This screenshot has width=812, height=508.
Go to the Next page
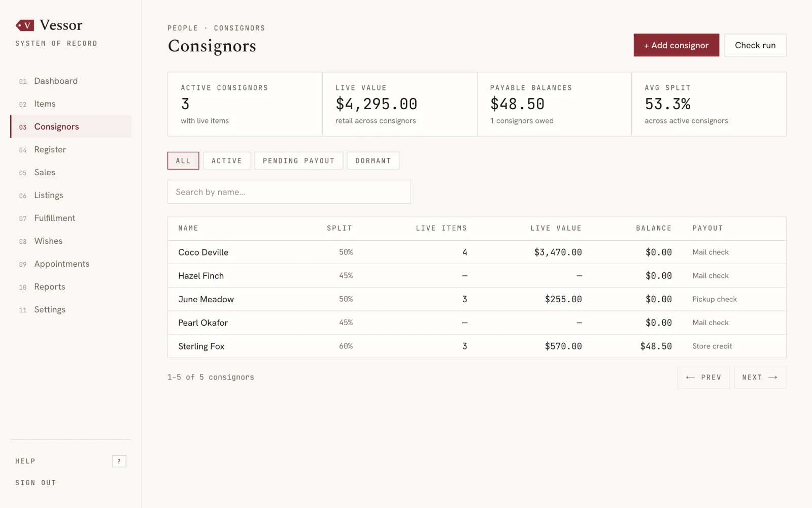760,377
